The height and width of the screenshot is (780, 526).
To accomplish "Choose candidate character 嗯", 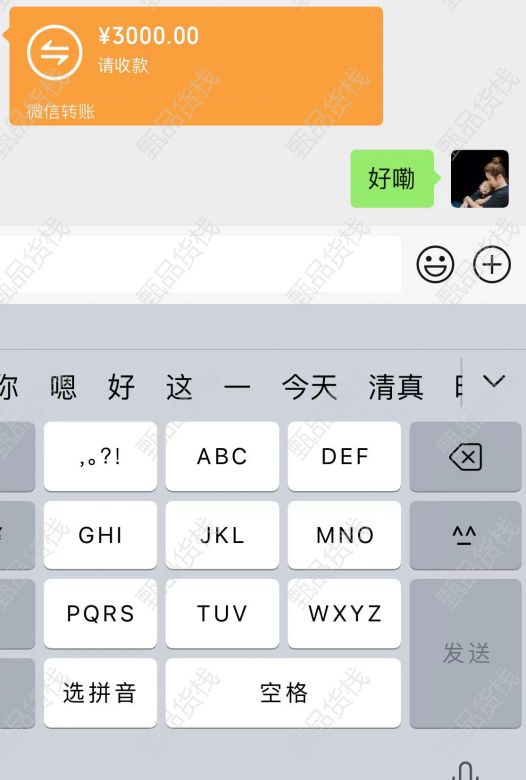I will (x=63, y=387).
